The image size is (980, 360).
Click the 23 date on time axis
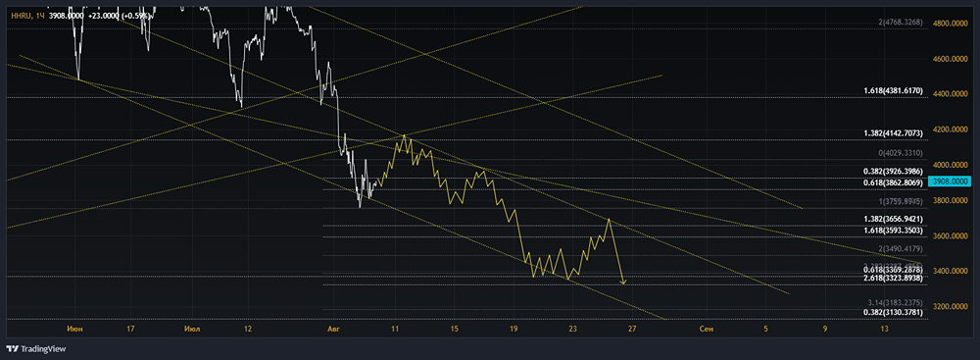[x=572, y=329]
